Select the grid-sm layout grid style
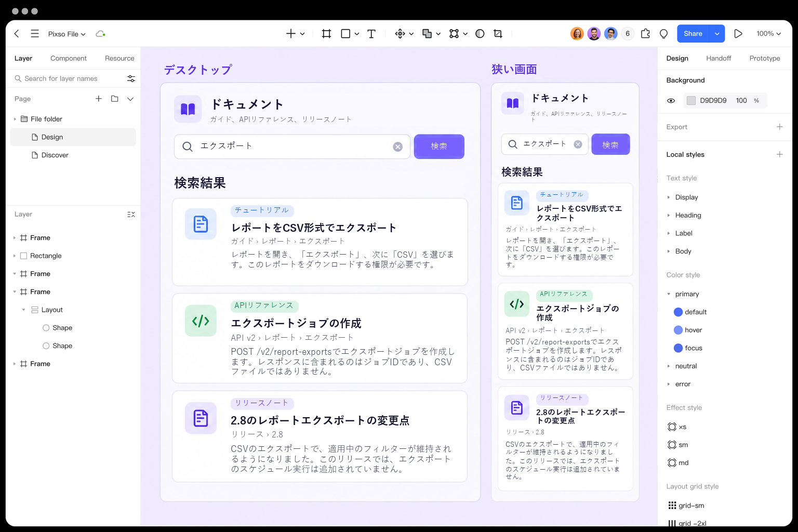 pyautogui.click(x=686, y=506)
